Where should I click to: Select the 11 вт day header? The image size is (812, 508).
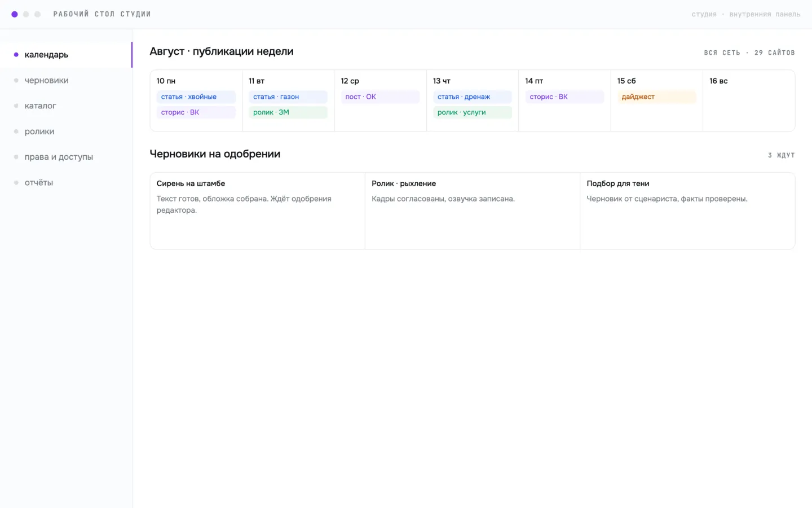click(x=257, y=81)
